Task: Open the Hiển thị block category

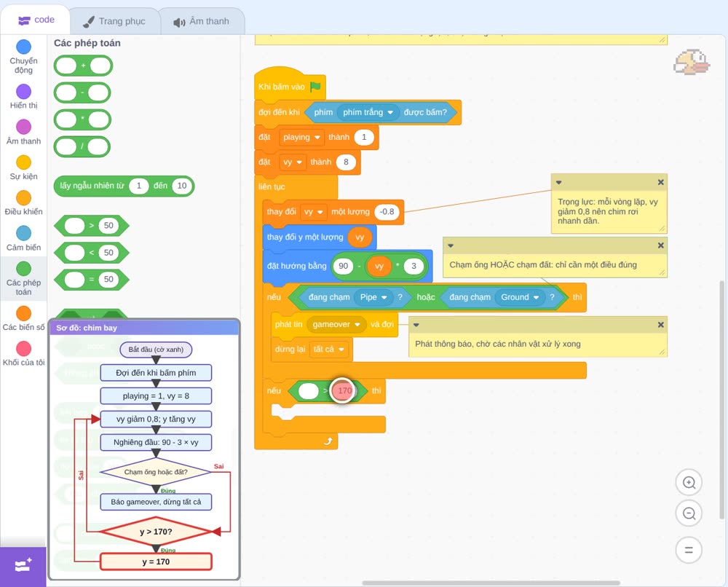Action: [23, 97]
